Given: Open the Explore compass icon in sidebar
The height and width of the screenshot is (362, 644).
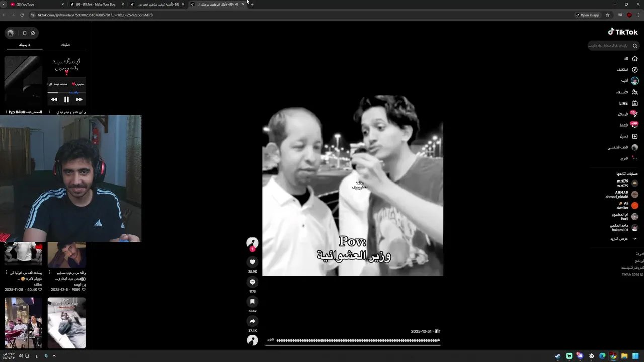Looking at the screenshot, I should [x=634, y=70].
